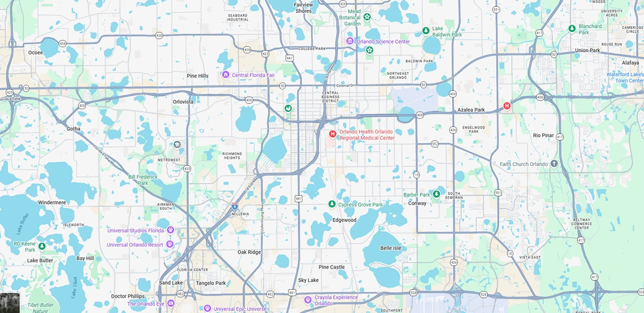Select the Orlovista label
This screenshot has width=644, height=313.
tap(183, 101)
